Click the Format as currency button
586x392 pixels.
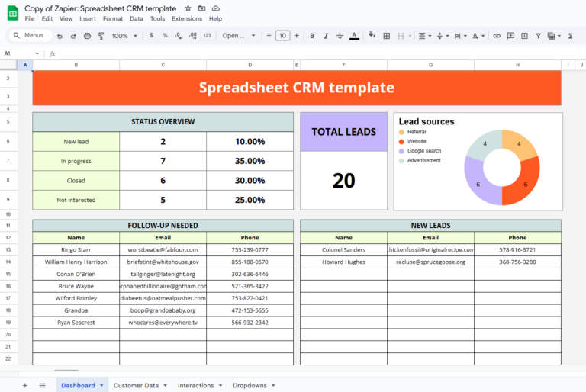pos(151,36)
